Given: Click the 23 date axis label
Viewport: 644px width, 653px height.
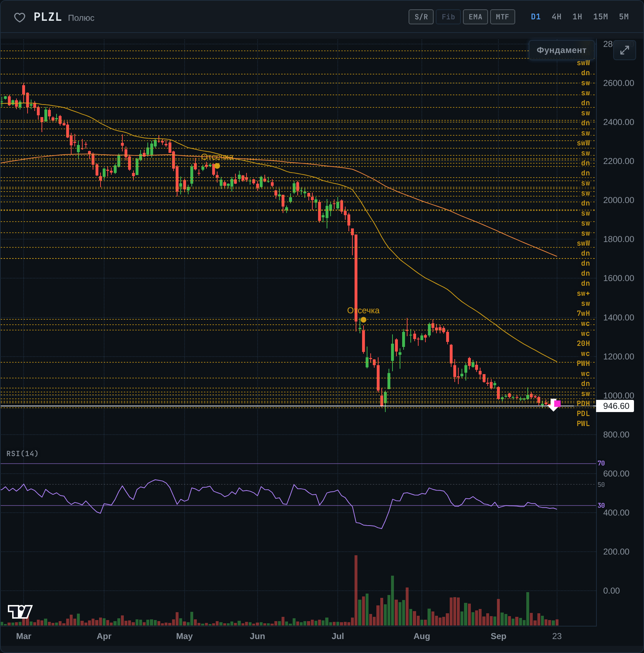Looking at the screenshot, I should coord(557,636).
